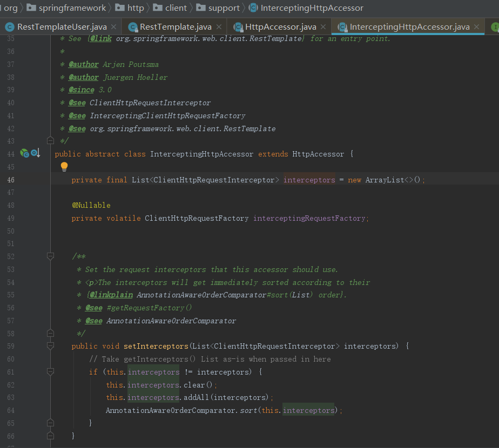Collapse the setInterceptors method at line 59
The image size is (499, 448).
[50, 346]
